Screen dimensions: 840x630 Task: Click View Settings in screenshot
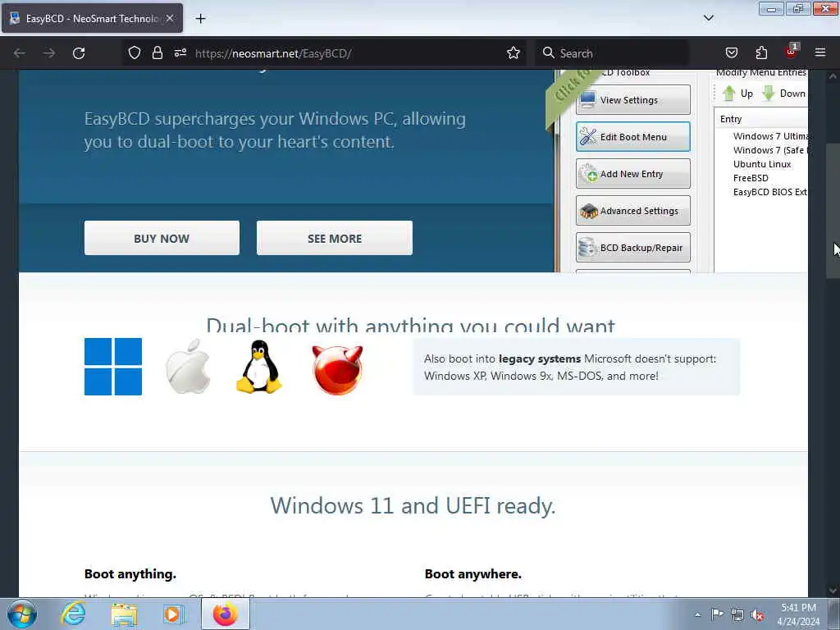(x=632, y=100)
